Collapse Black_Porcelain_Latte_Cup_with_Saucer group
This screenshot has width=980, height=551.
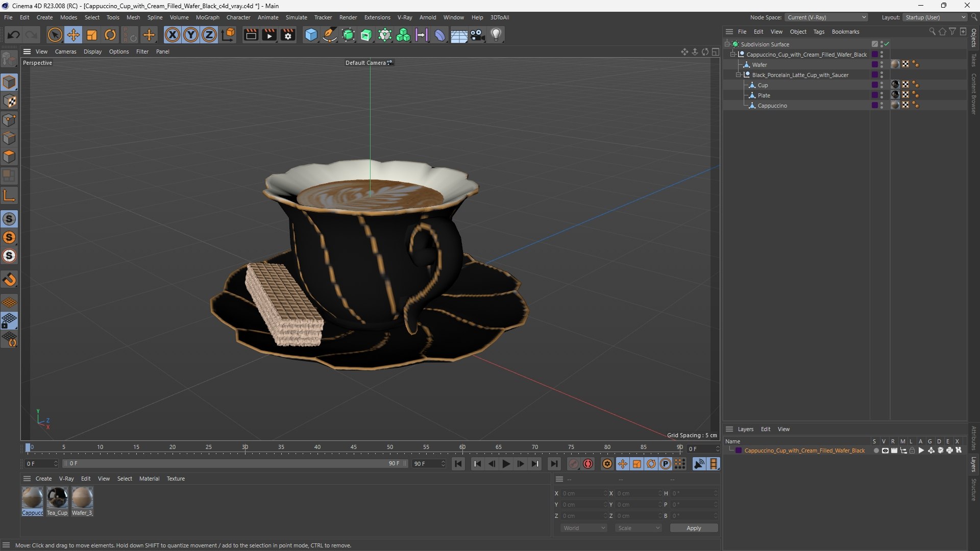(x=739, y=74)
